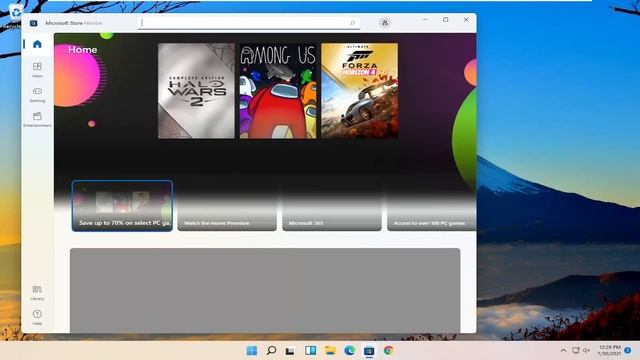Open the Halo Wars 2 game tile

point(196,91)
